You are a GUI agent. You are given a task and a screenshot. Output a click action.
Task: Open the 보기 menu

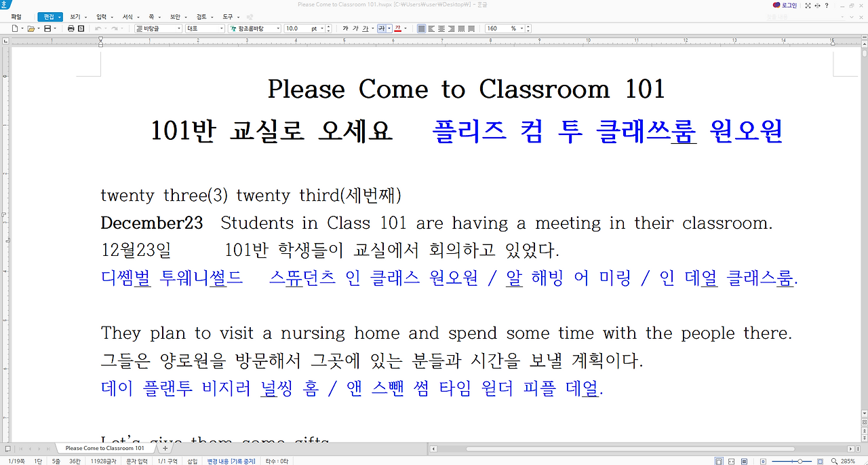click(x=77, y=16)
